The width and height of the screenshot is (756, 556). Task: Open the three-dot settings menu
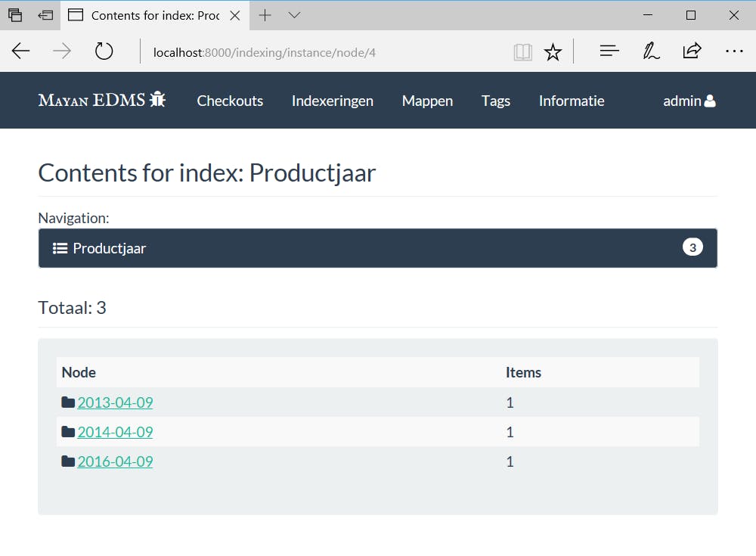pos(734,51)
